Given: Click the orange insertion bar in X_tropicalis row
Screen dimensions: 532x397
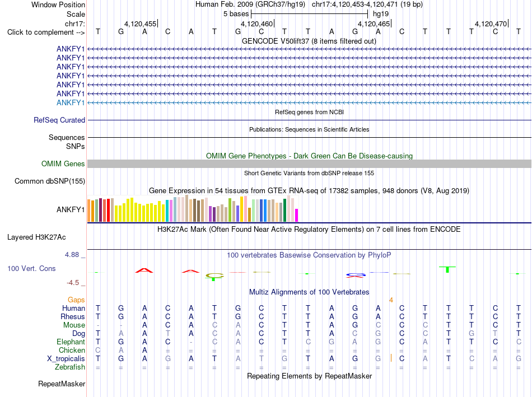Looking at the screenshot, I should (x=391, y=358).
